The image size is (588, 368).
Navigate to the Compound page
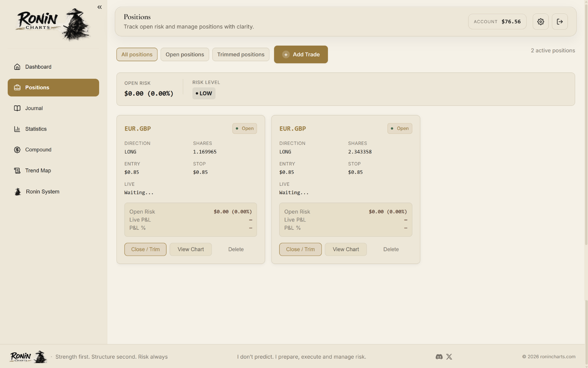[x=53, y=150]
